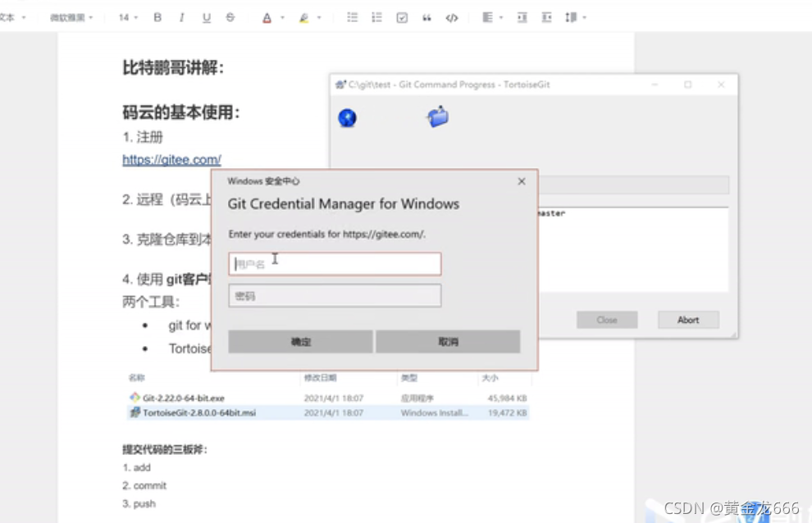Click the line spacing icon

point(571,17)
